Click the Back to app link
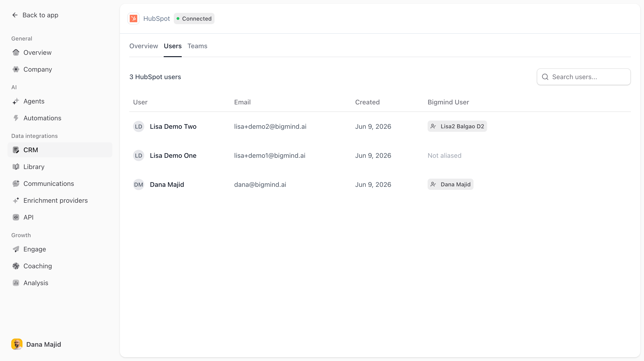Viewport: 644px width, 361px height. (x=35, y=15)
